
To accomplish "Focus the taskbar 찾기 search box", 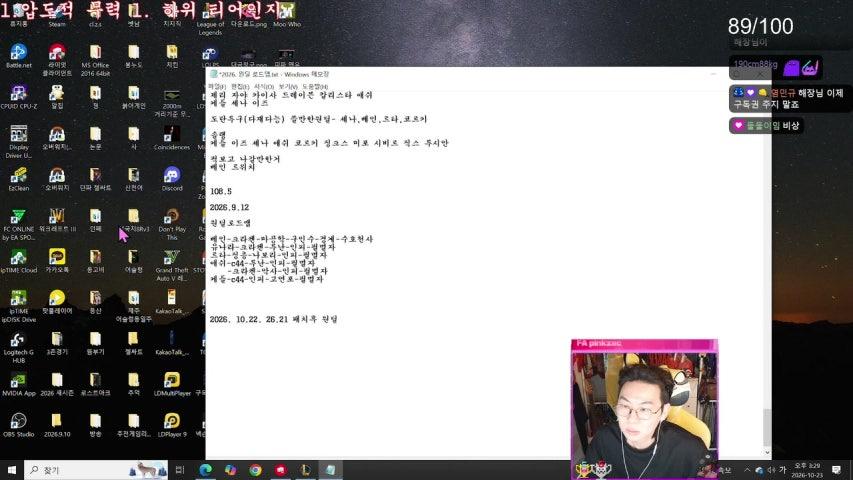I will click(x=96, y=470).
